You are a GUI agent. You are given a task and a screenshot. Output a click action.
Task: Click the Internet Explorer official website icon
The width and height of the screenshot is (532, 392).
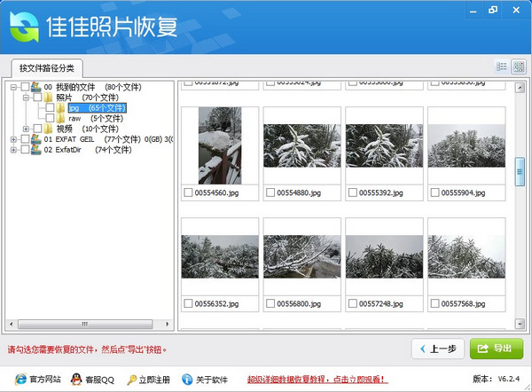(x=20, y=379)
